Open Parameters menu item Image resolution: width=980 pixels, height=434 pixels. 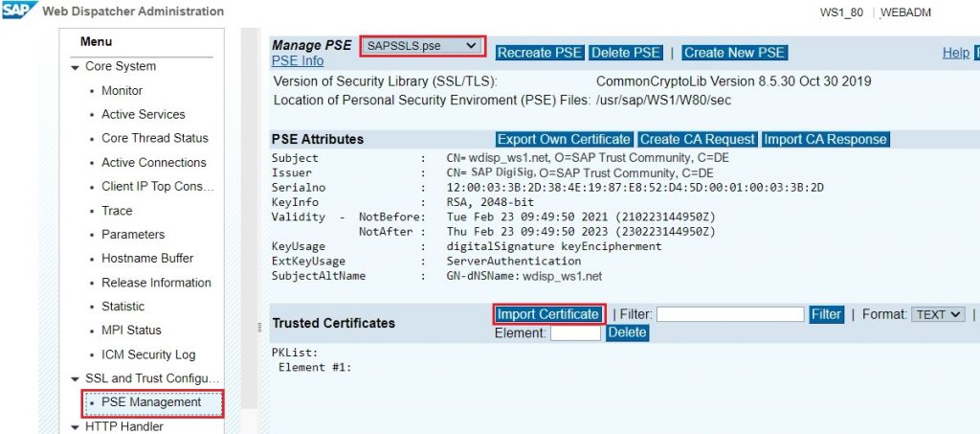click(x=133, y=235)
